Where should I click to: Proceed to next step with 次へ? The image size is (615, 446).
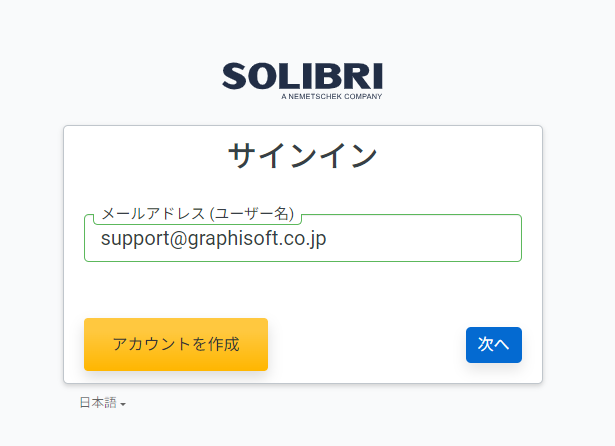click(494, 345)
